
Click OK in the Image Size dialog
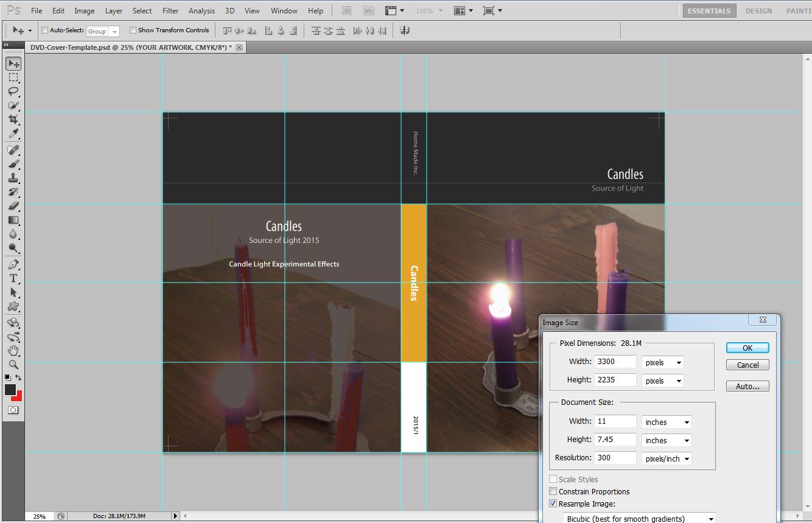pos(747,348)
